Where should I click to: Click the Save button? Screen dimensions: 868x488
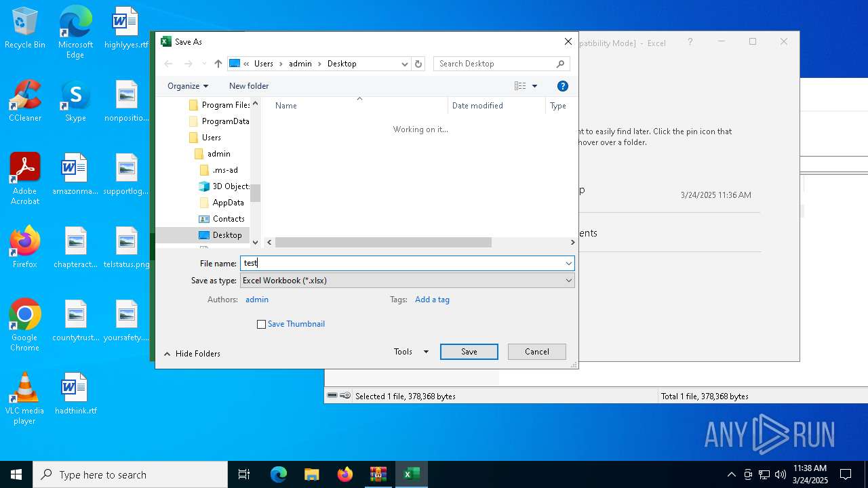[x=469, y=352]
